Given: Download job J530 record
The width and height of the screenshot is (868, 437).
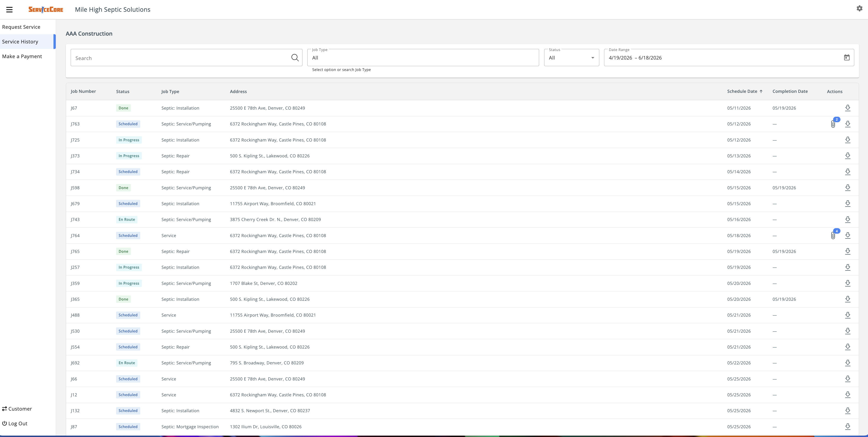Looking at the screenshot, I should [848, 331].
